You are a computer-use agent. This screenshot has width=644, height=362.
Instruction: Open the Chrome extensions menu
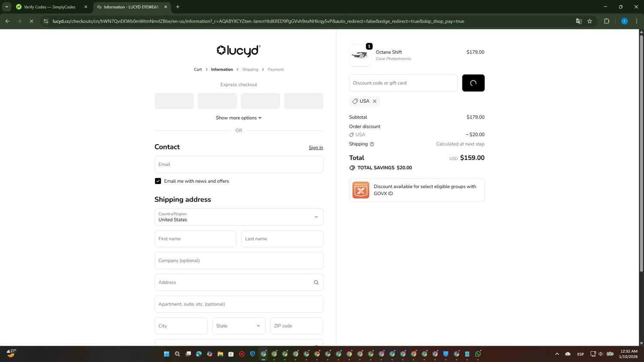[x=607, y=21]
